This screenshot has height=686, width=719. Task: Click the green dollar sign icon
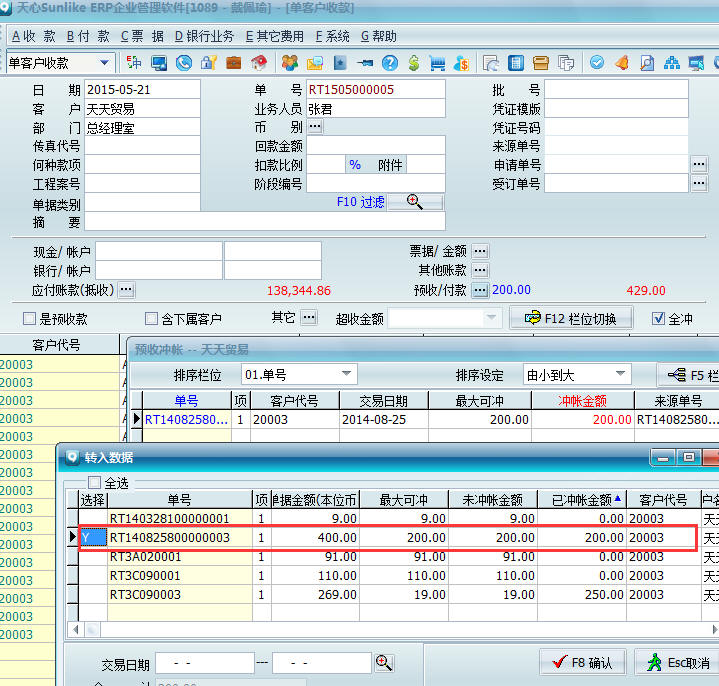[x=414, y=63]
